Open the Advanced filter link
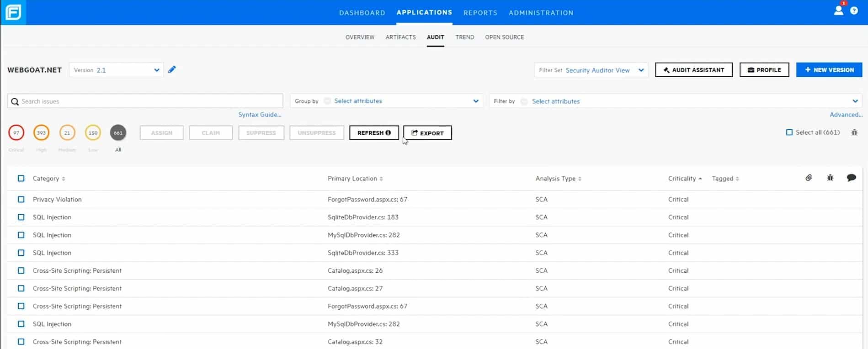 click(846, 115)
